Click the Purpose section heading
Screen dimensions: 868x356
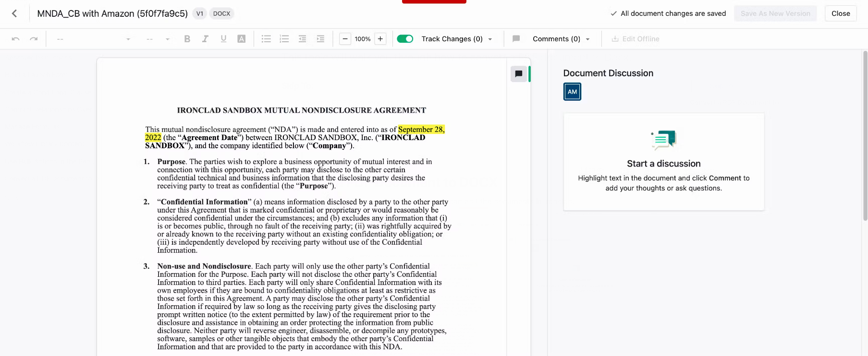pyautogui.click(x=171, y=162)
